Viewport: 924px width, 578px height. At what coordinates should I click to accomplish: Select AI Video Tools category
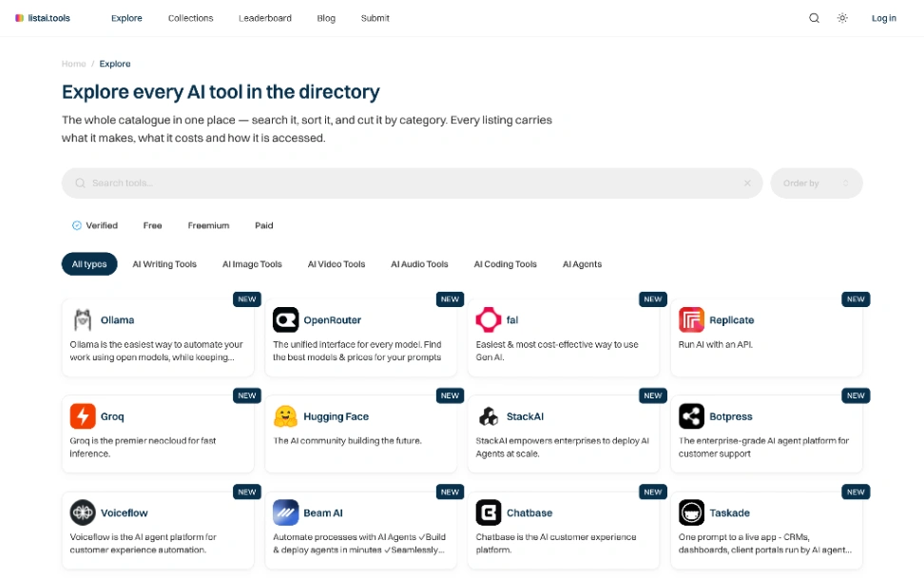pyautogui.click(x=337, y=264)
